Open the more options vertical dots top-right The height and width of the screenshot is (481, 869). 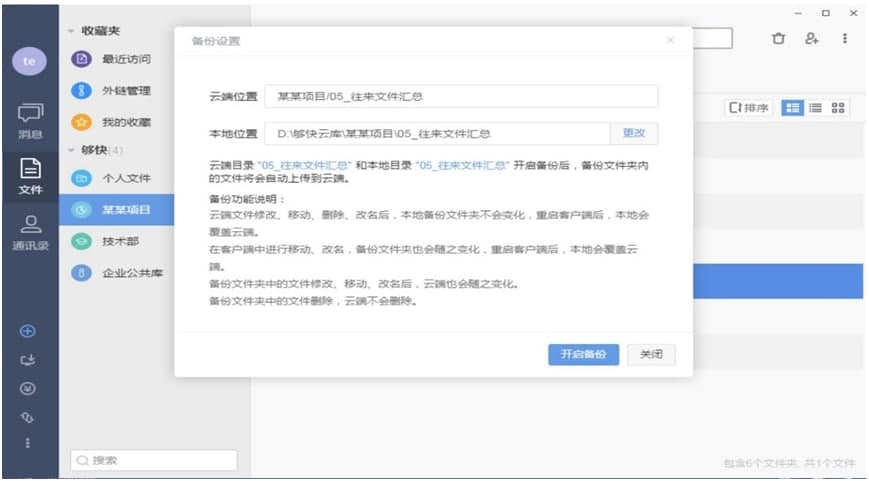click(845, 38)
